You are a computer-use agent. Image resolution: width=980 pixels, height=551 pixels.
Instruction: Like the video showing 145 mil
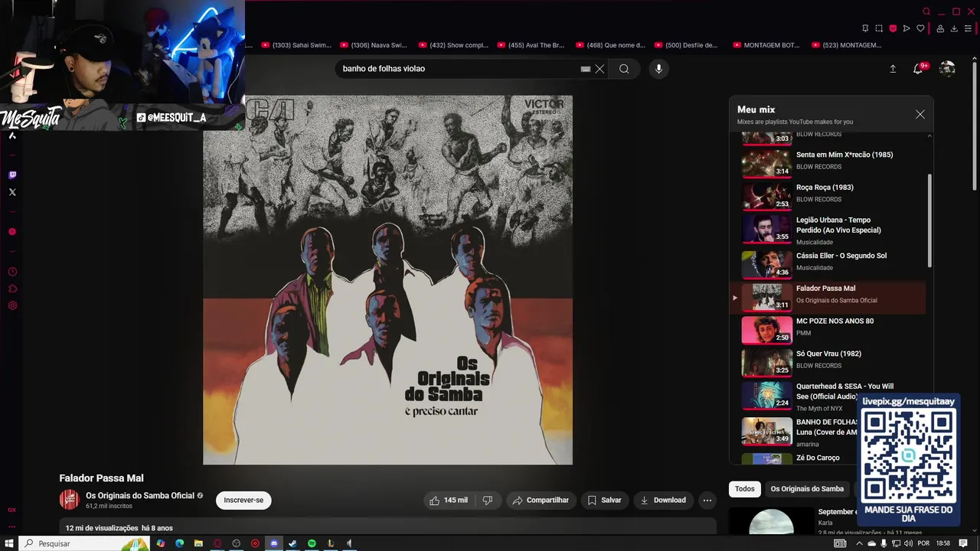coord(449,500)
